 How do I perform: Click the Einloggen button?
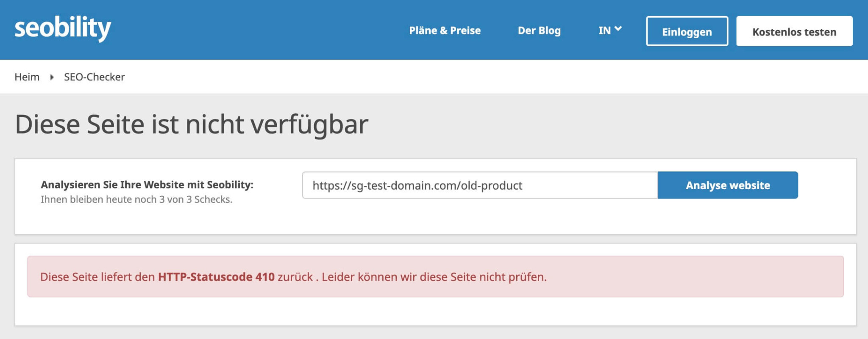pos(687,31)
